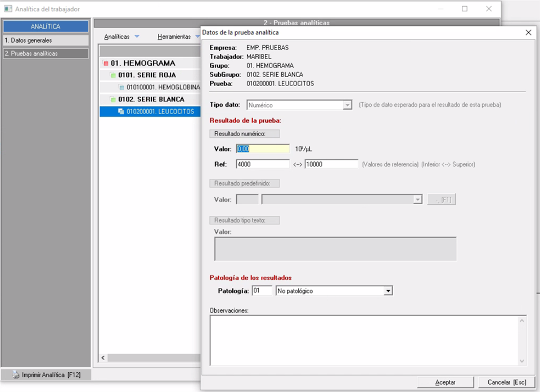The width and height of the screenshot is (540, 392).
Task: Click the HEMOGLOBINA test icon
Action: (x=121, y=88)
